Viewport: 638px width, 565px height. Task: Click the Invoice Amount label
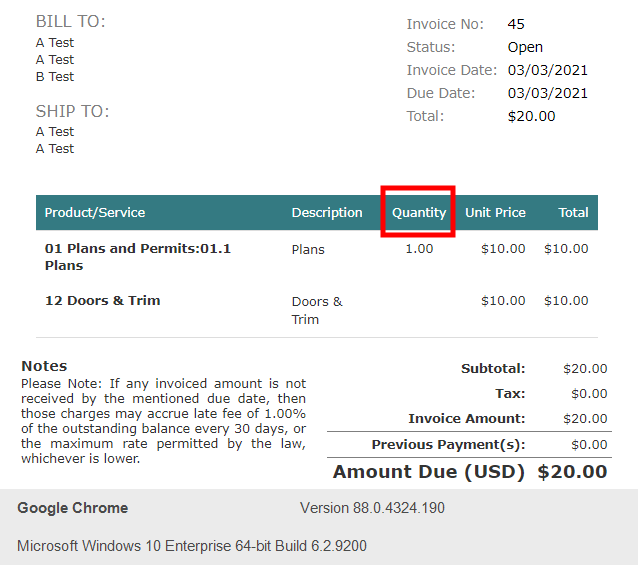467,419
